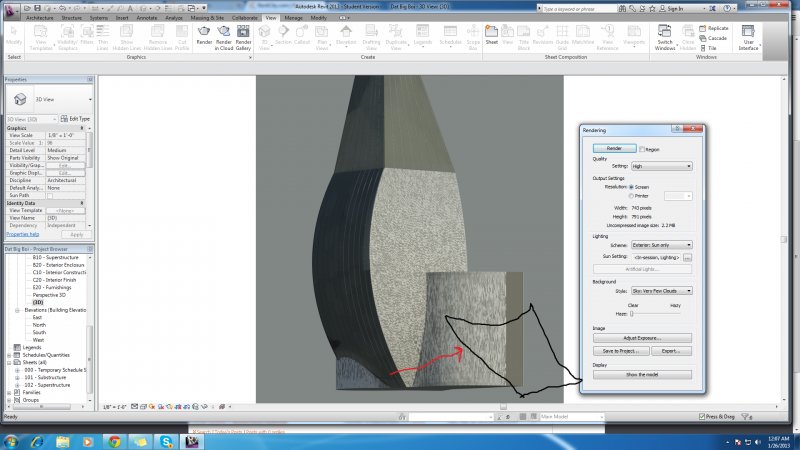800x450 pixels.
Task: Click the Show the model button
Action: [640, 374]
